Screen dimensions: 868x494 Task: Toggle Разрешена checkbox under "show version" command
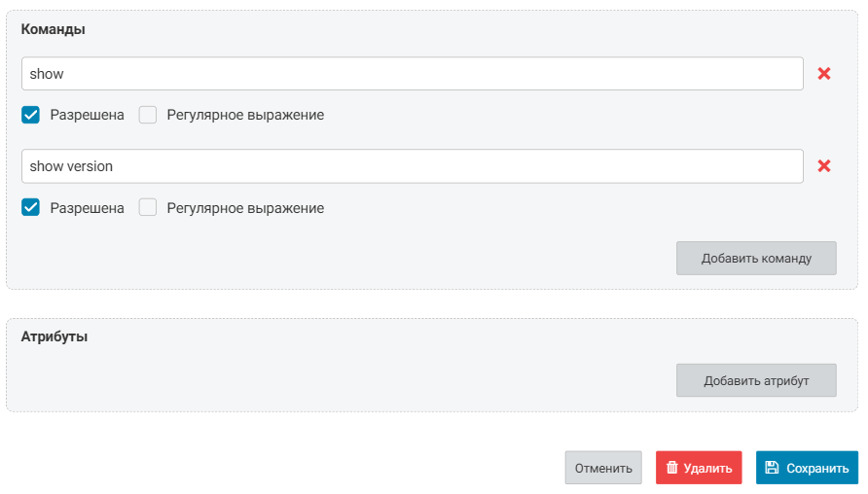[x=30, y=207]
